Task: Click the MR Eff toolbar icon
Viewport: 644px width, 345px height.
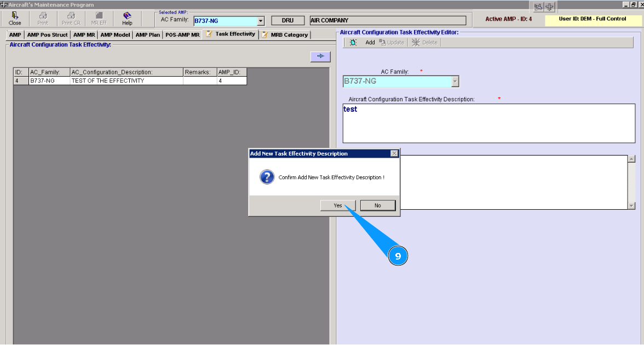Action: pyautogui.click(x=99, y=19)
